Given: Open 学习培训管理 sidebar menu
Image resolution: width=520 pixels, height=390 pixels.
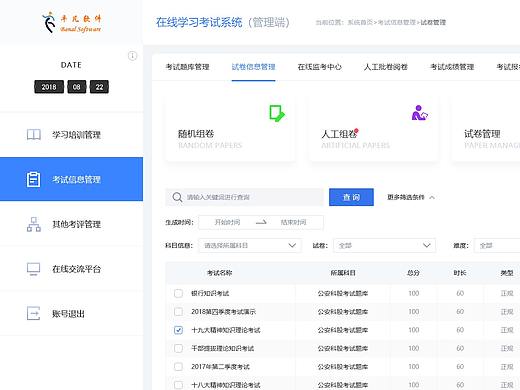Looking at the screenshot, I should click(x=71, y=135).
